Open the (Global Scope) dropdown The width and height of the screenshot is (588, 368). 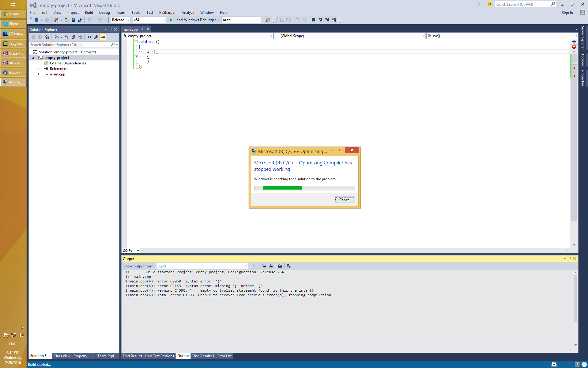click(x=350, y=36)
